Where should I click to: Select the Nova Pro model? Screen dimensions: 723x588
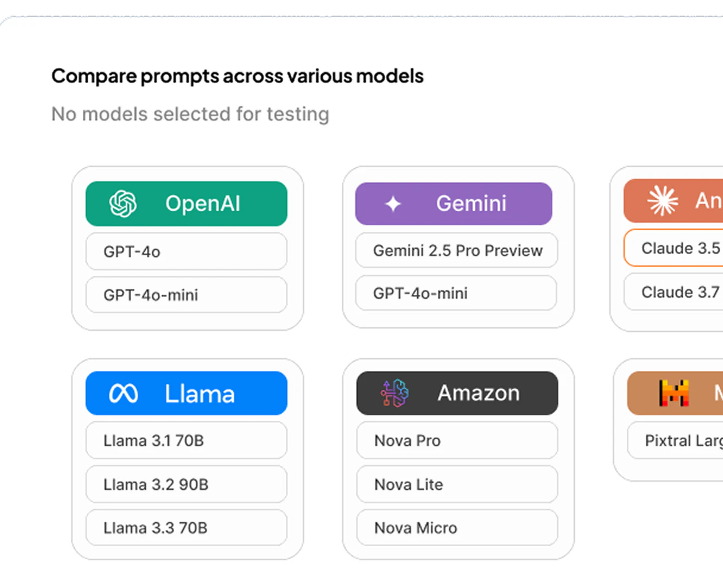coord(457,440)
